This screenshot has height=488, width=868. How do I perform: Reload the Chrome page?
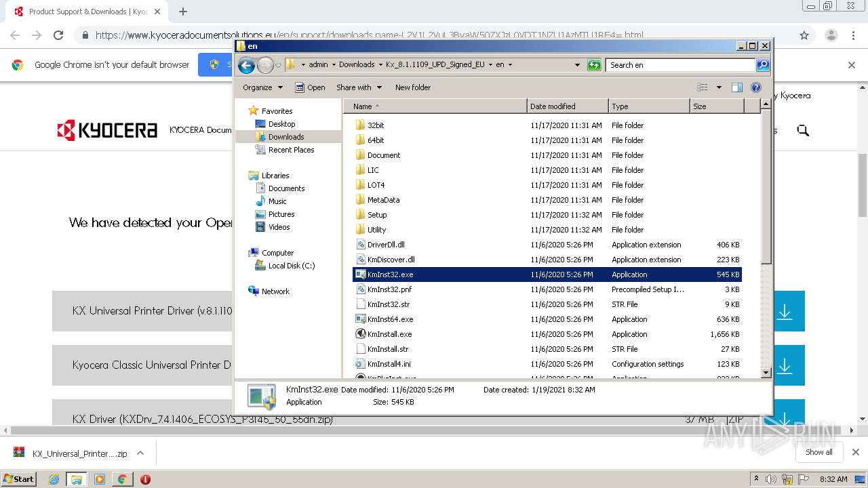pos(58,35)
